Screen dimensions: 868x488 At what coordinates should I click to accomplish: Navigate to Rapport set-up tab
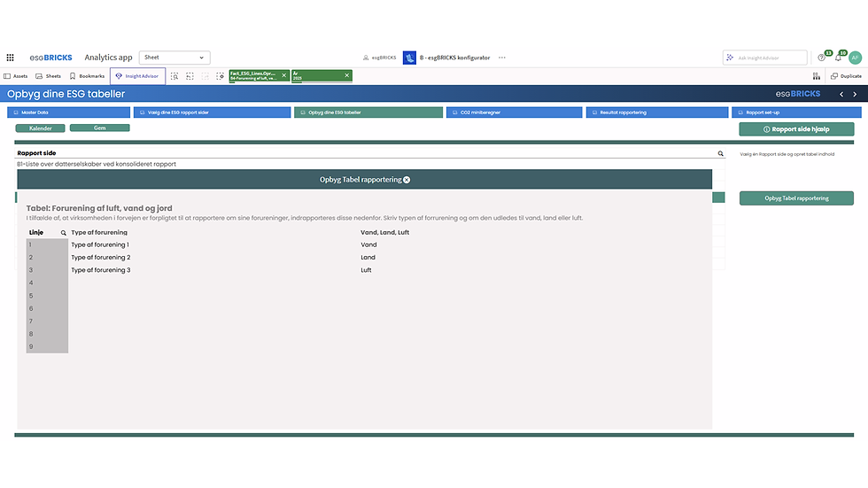pyautogui.click(x=796, y=112)
